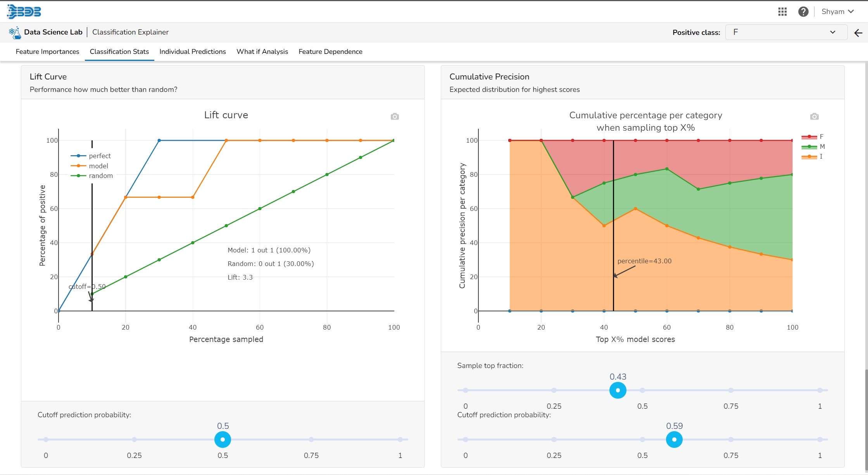The height and width of the screenshot is (475, 868).
Task: Click the BDB logo
Action: coord(24,12)
